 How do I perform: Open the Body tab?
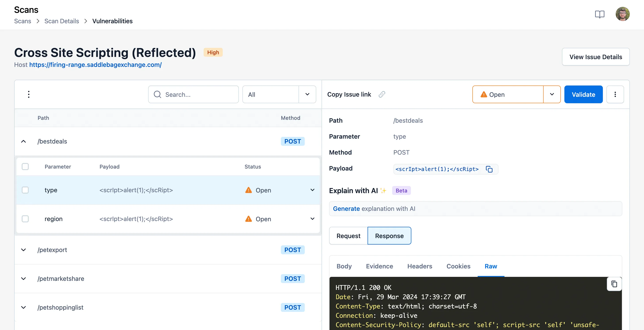coord(344,266)
